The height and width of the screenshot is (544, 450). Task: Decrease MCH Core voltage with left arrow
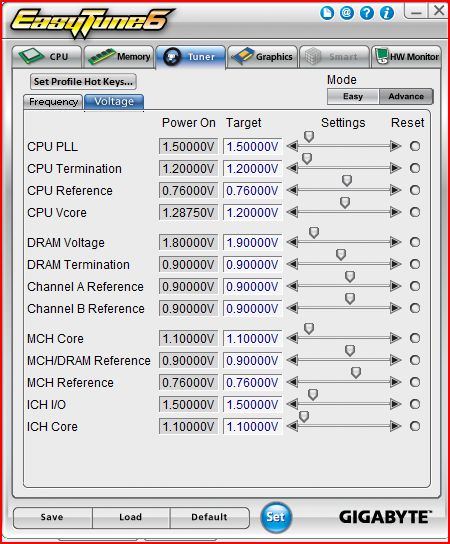[292, 338]
